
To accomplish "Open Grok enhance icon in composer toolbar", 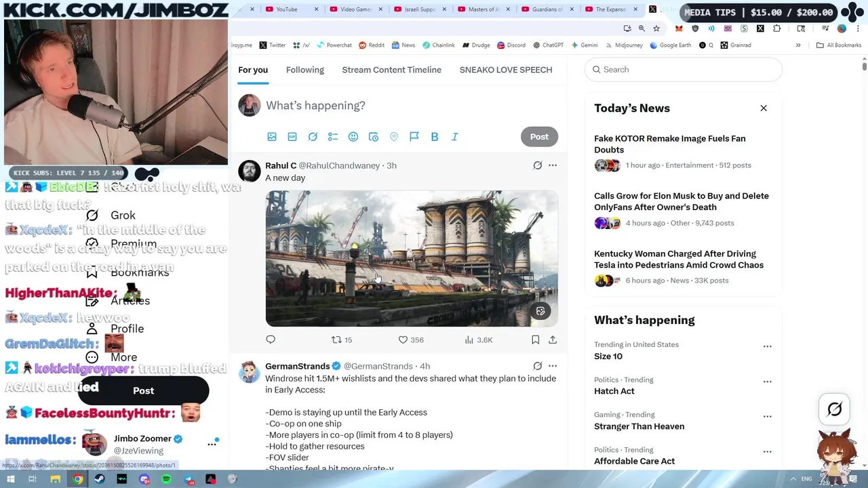I will point(313,137).
